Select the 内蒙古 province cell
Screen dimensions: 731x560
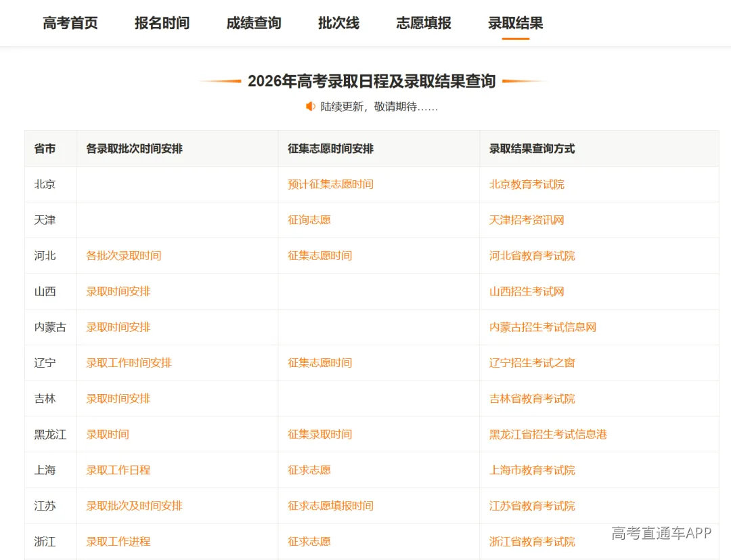pyautogui.click(x=50, y=327)
